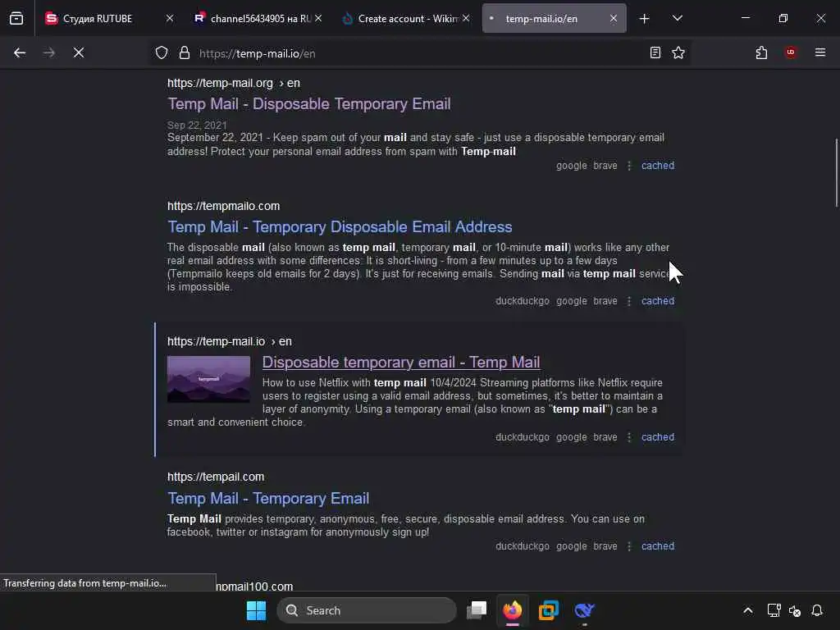840x630 pixels.
Task: Open the network display tray icon
Action: 774,610
